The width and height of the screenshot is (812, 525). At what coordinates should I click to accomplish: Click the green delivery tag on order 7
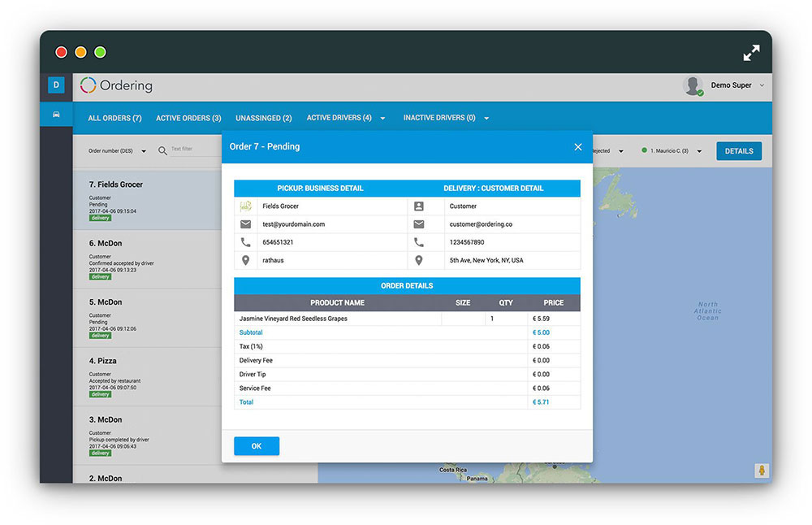(x=100, y=218)
